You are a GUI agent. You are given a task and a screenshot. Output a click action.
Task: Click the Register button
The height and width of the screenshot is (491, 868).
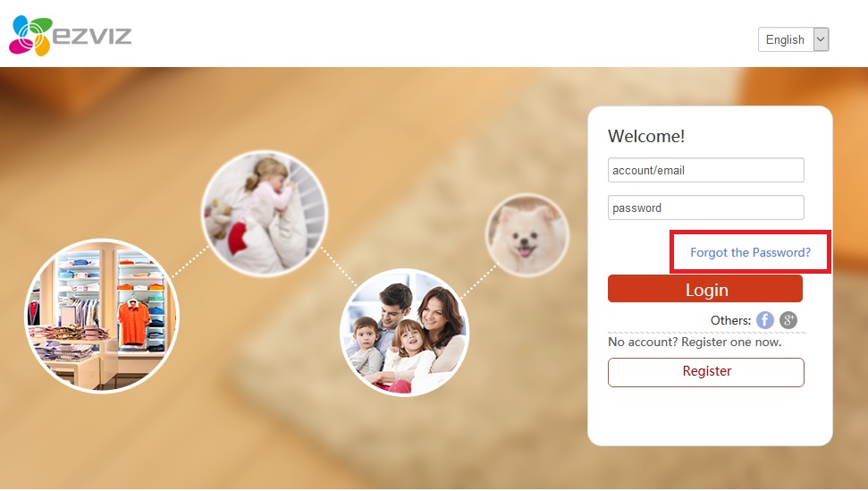(x=706, y=372)
